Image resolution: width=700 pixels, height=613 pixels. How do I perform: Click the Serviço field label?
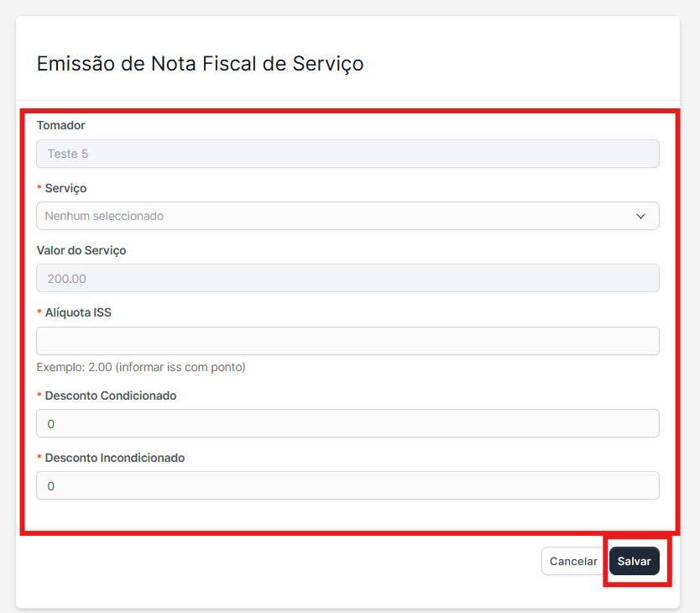pos(65,188)
